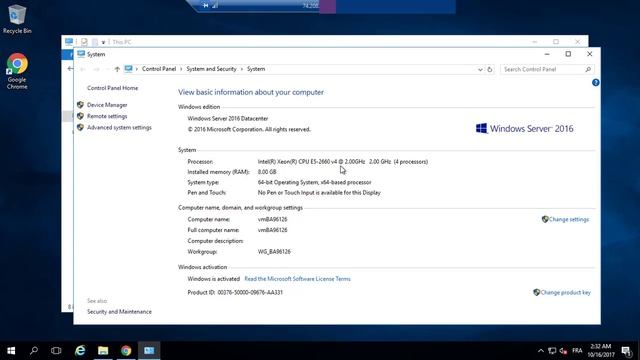This screenshot has width=640, height=360.
Task: Show hidden tray icons chevron
Action: pos(541,351)
